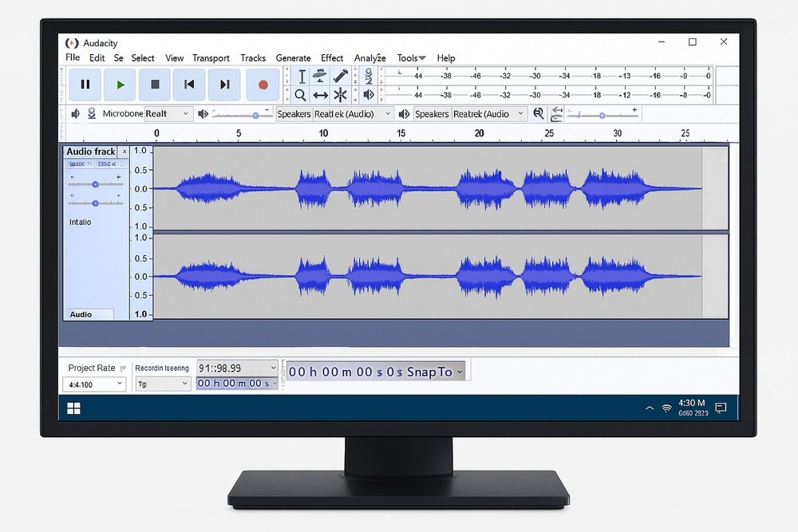Click the audio host speaker icon

pyautogui.click(x=75, y=113)
